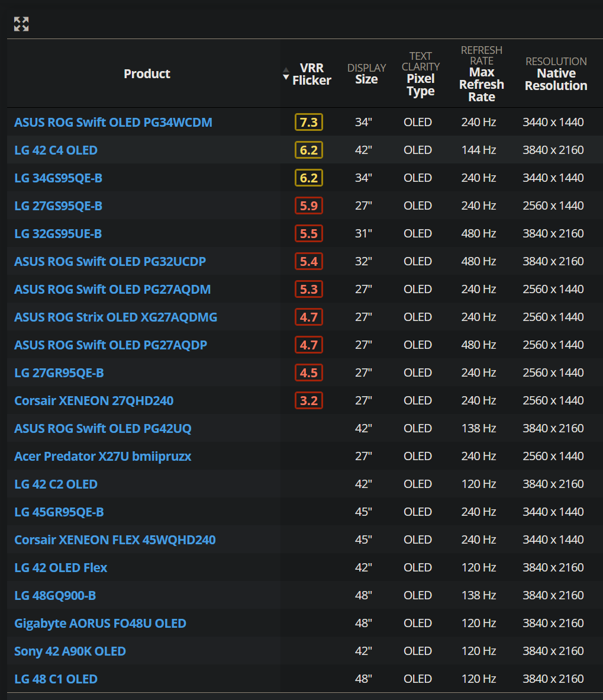Viewport: 603px width, 700px height.
Task: Select 45" size in LG 45GR95QE-B row
Action: [363, 512]
